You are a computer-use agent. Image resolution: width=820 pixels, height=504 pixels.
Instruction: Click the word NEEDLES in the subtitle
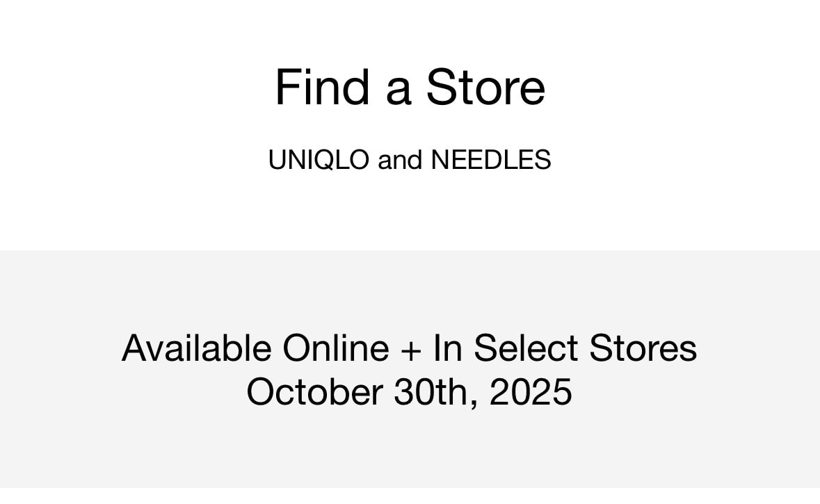[491, 161]
